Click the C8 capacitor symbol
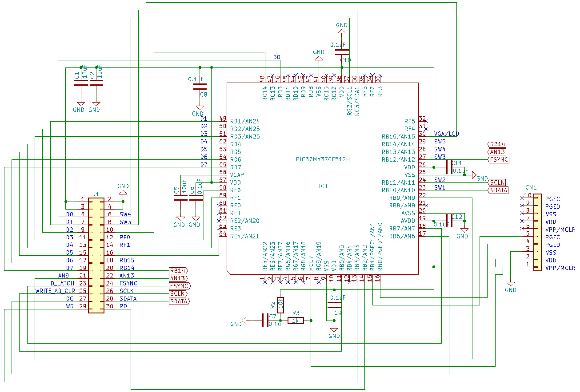This screenshot has height=392, width=580. tap(197, 87)
